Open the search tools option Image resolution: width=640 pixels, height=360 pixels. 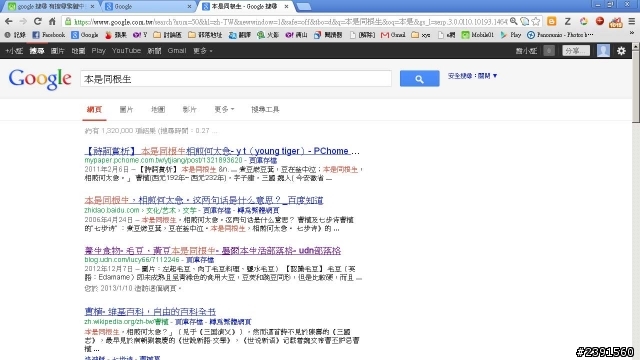click(265, 109)
